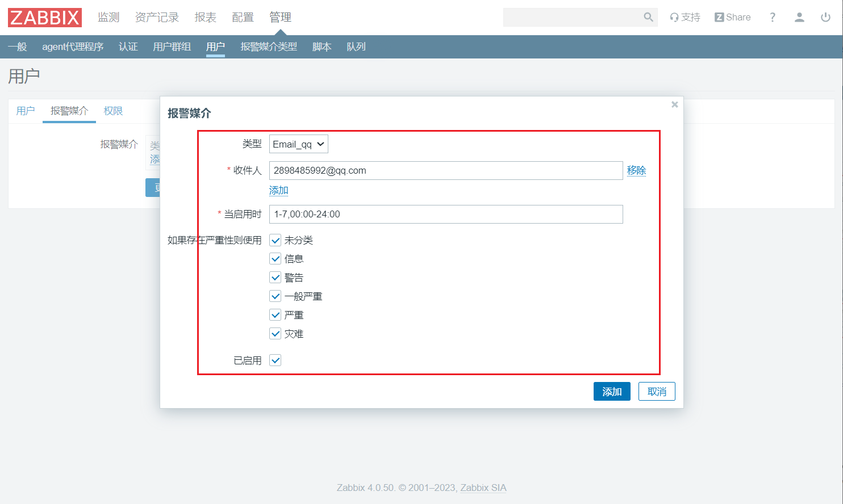Viewport: 843px width, 504px height.
Task: Click the Zabbix logo in header
Action: click(45, 18)
